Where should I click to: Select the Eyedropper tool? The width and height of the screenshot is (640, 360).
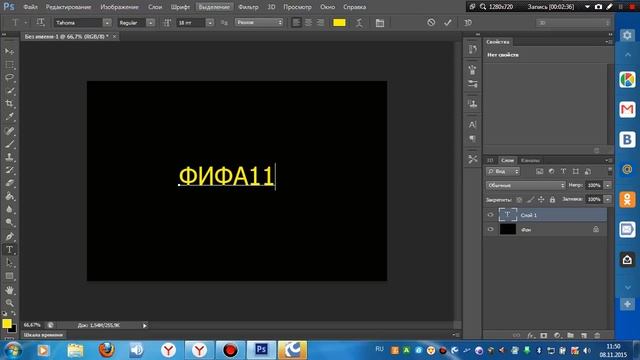[x=9, y=117]
